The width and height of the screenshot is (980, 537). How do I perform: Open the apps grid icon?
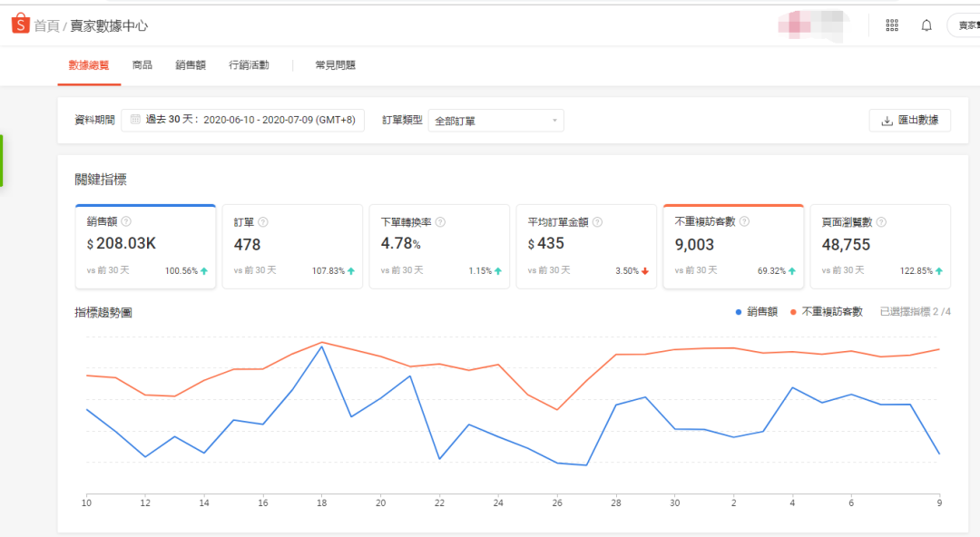coord(892,25)
